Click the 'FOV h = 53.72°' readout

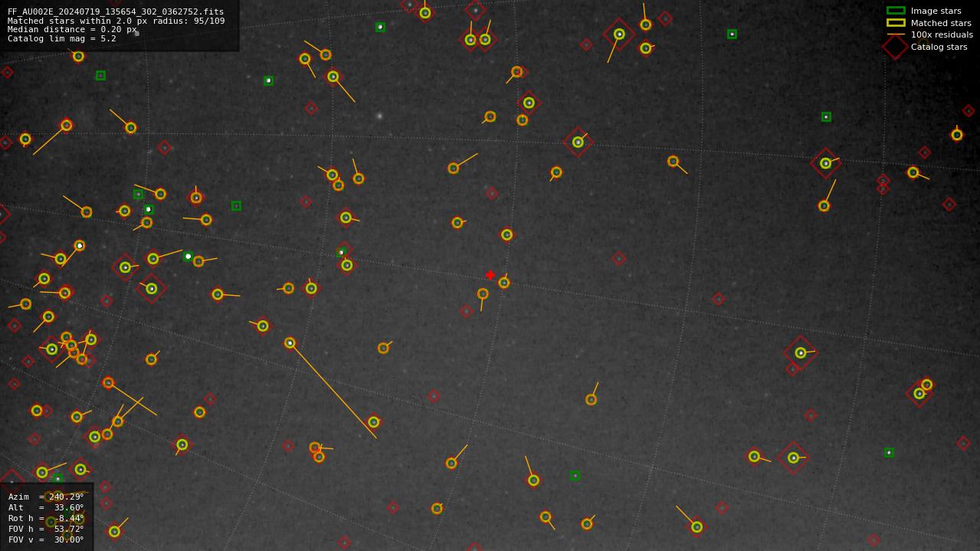pos(46,529)
